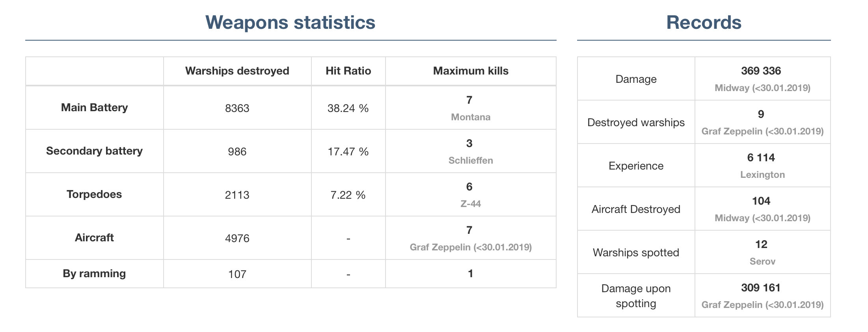This screenshot has width=868, height=332.
Task: Click the Maximum kills column header
Action: click(x=471, y=71)
